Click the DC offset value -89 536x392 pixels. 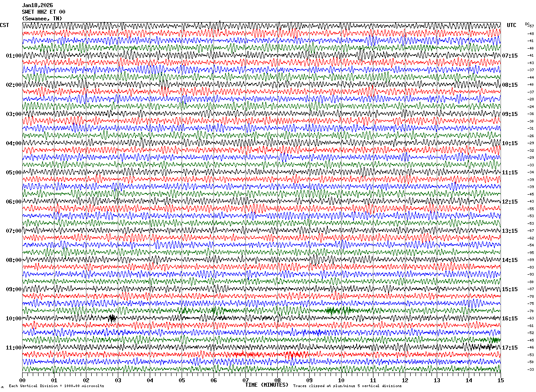click(x=531, y=260)
